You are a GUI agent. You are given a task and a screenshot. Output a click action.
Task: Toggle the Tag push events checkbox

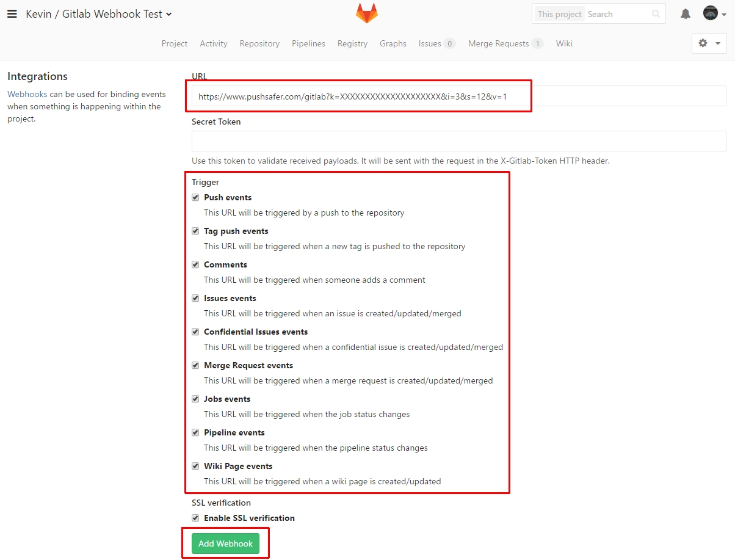pos(195,231)
